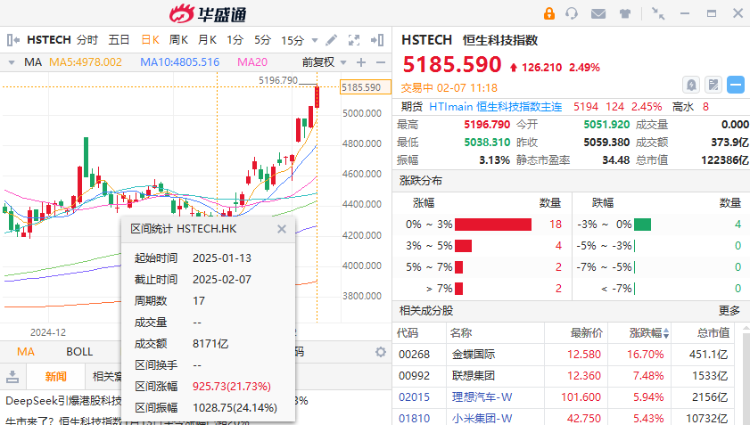Click the 总市值 column header
The width and height of the screenshot is (750, 425).
click(x=713, y=333)
